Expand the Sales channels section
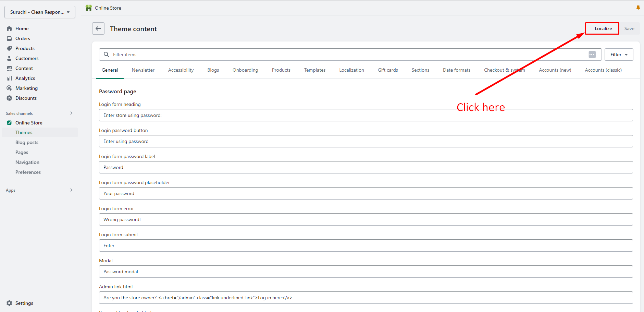 coord(71,113)
